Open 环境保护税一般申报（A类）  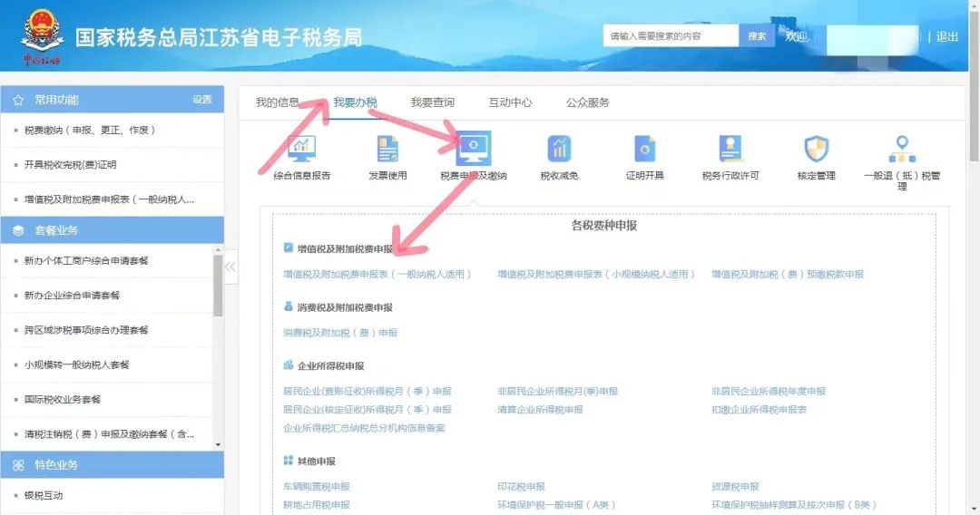(557, 504)
